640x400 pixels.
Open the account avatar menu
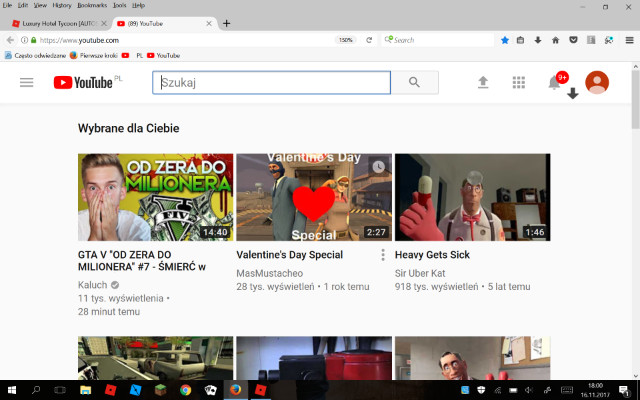(597, 82)
